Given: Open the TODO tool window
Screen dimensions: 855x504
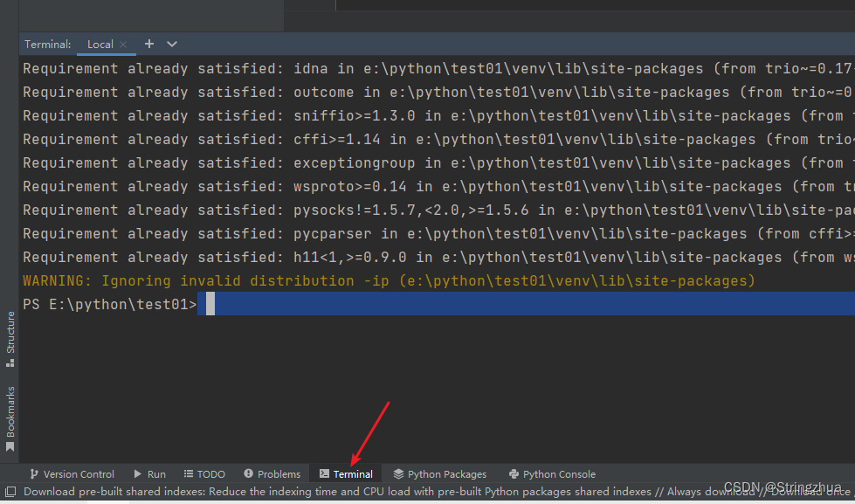Looking at the screenshot, I should (x=204, y=473).
